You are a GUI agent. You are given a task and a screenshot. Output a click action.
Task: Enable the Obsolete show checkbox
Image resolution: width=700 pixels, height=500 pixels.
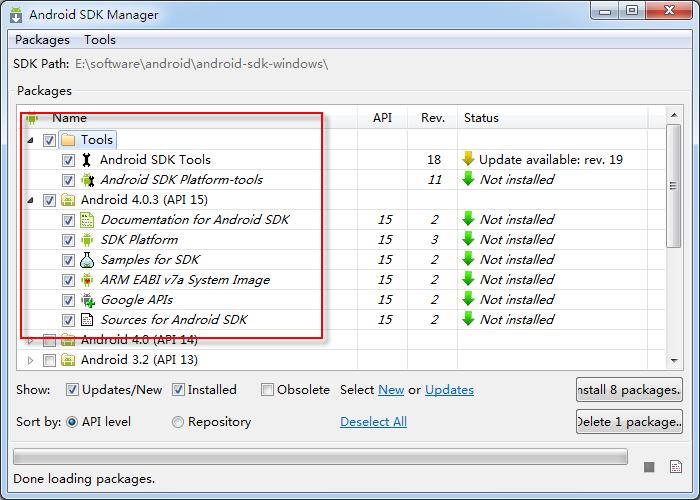tap(267, 390)
